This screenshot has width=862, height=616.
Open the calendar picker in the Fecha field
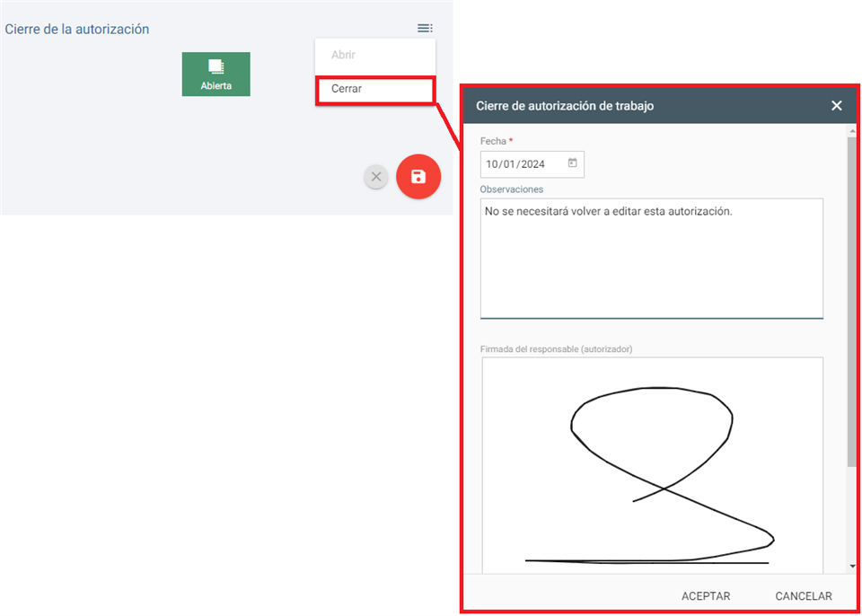click(572, 163)
